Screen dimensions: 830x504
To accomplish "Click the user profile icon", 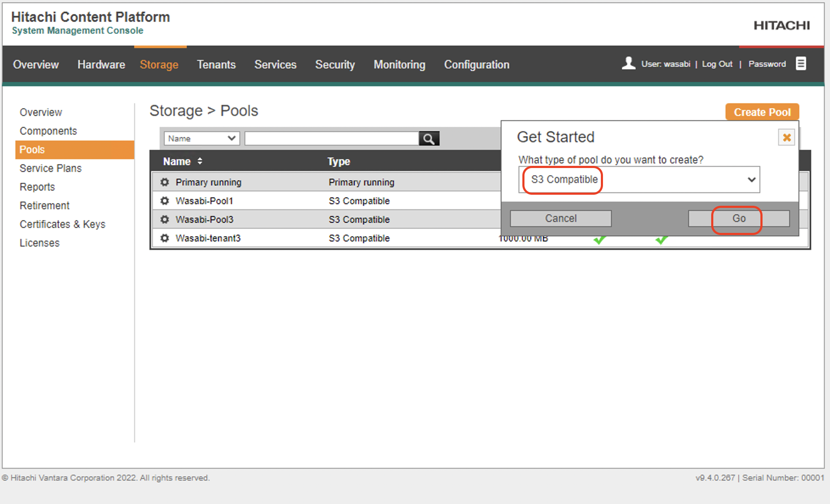I will [x=628, y=63].
